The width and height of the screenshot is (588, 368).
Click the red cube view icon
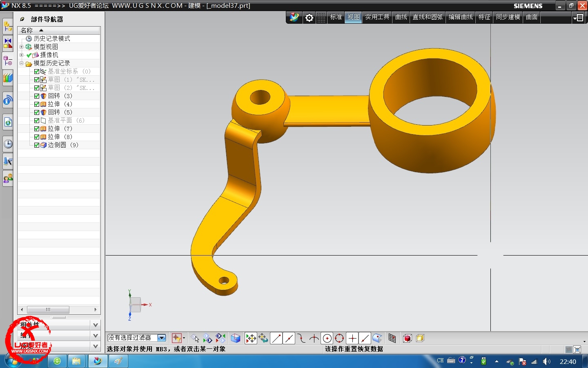[x=408, y=338]
